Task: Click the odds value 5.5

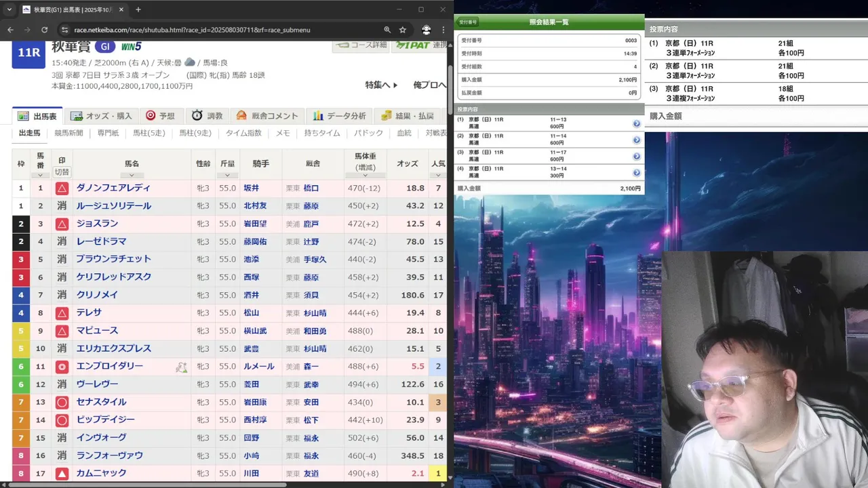Action: pyautogui.click(x=418, y=366)
